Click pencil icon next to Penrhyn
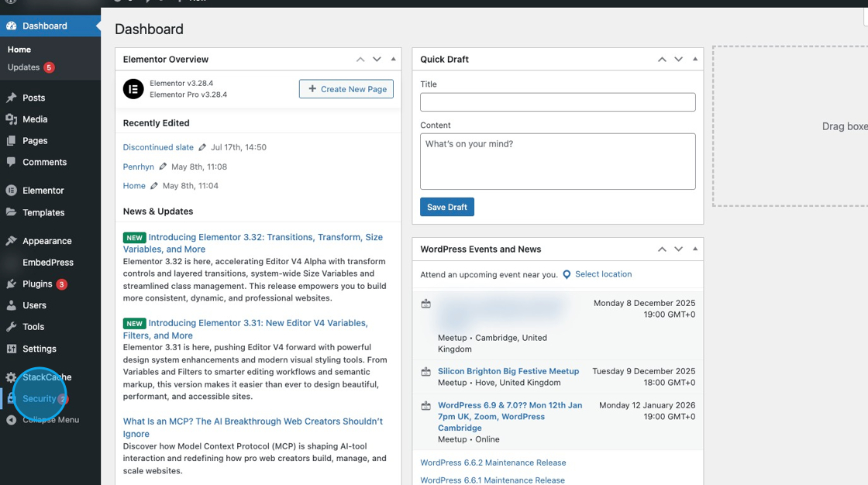This screenshot has height=485, width=868. tap(163, 166)
